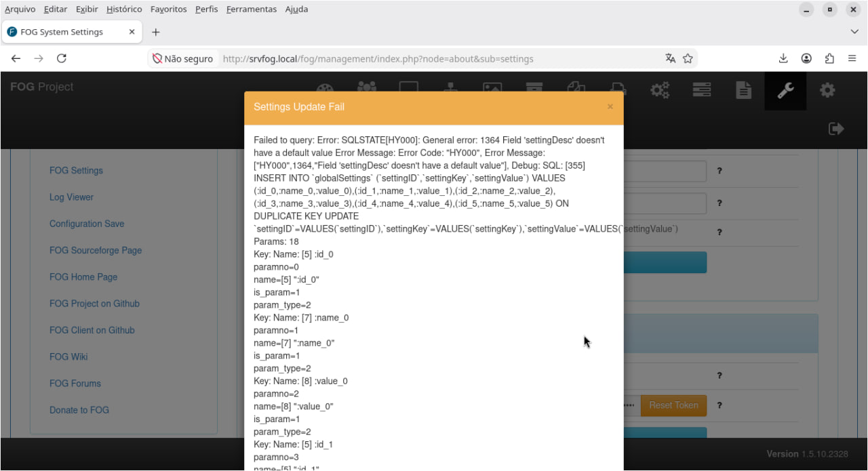Open the FOG Client on Github link
This screenshot has height=471, width=868.
click(x=92, y=330)
